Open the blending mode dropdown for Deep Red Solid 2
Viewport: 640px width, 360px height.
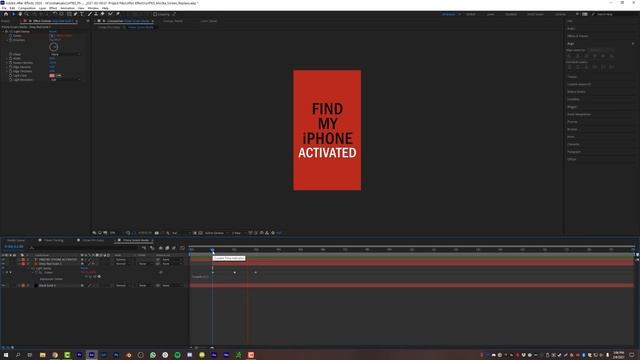123,264
